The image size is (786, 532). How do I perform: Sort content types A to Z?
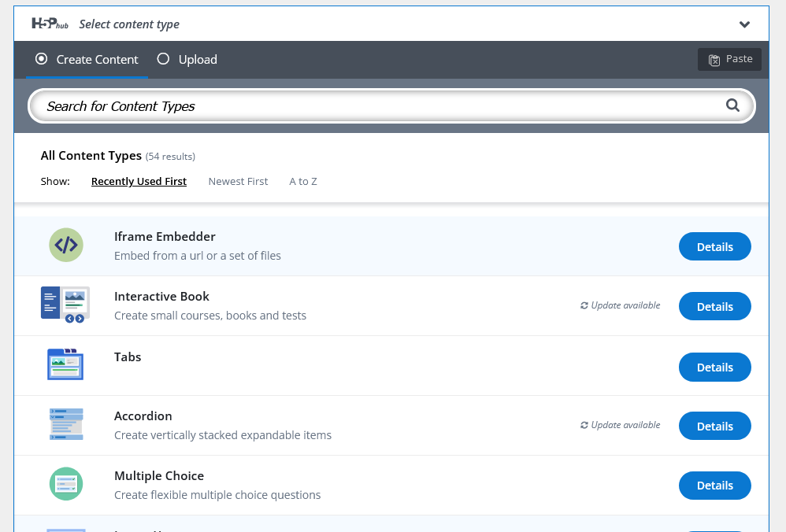pyautogui.click(x=303, y=181)
